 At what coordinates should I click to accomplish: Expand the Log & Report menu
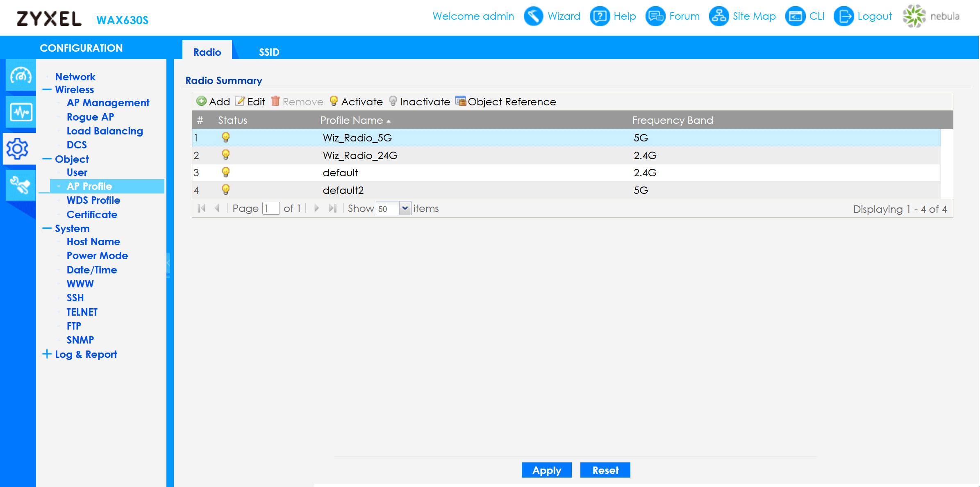pos(47,354)
